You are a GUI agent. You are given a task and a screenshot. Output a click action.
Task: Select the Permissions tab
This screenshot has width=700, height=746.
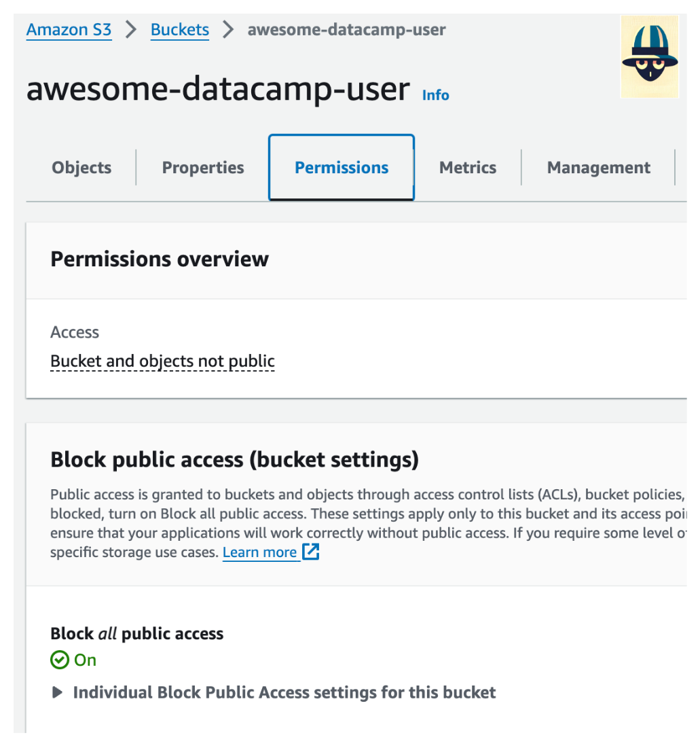click(x=342, y=168)
